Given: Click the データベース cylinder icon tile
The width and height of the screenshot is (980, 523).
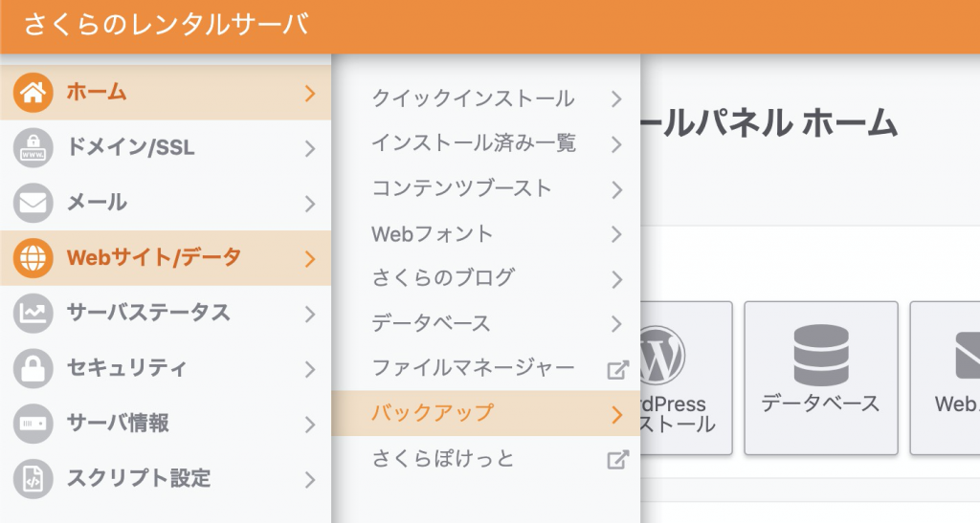Looking at the screenshot, I should pyautogui.click(x=820, y=379).
